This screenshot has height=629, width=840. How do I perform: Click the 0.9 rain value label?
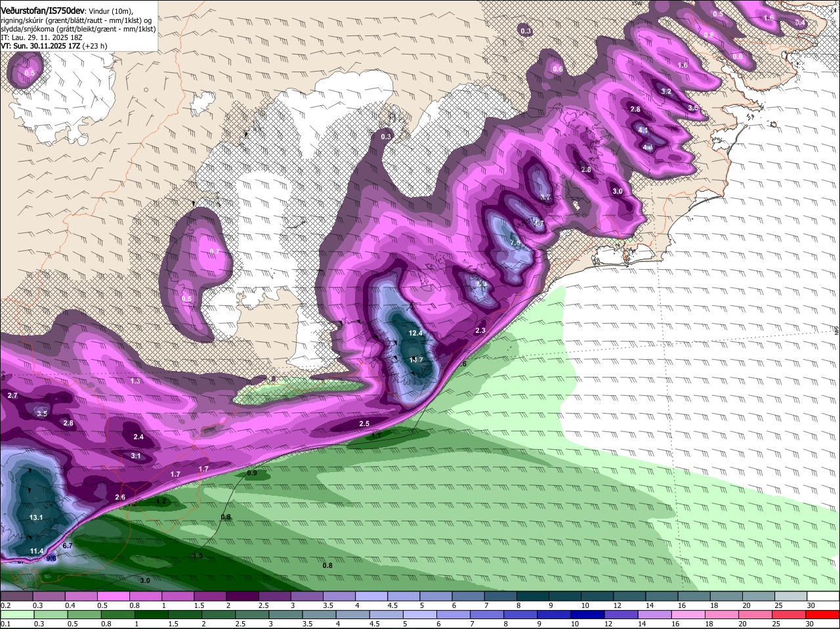252,473
